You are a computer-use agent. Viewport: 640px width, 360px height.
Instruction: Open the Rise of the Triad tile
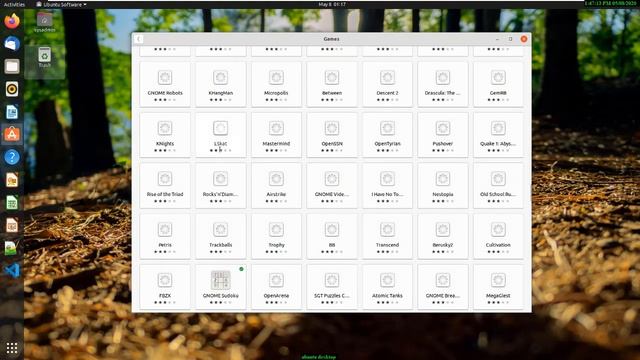coord(165,186)
